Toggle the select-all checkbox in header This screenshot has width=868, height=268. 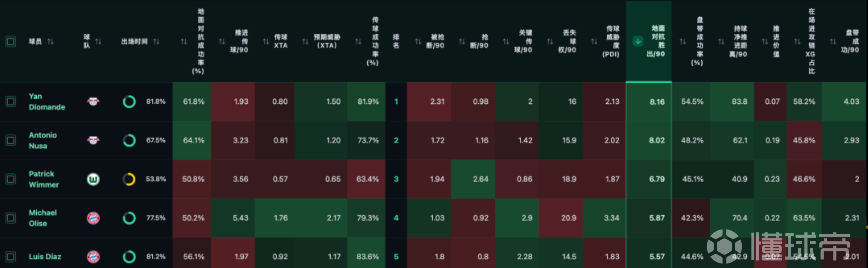coord(10,41)
